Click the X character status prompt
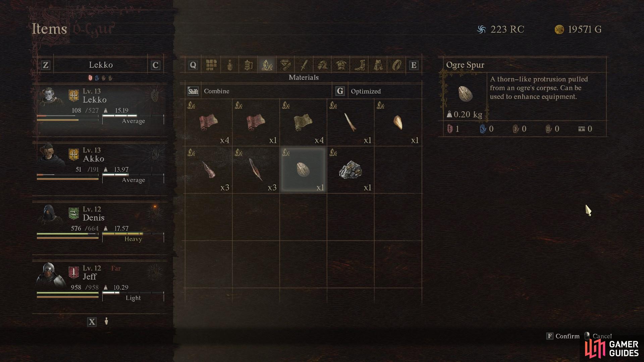This screenshot has width=644, height=362. 92,322
